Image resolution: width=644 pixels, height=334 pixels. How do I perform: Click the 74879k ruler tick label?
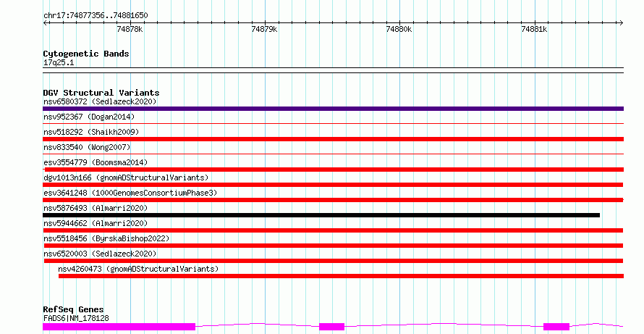[x=265, y=29]
